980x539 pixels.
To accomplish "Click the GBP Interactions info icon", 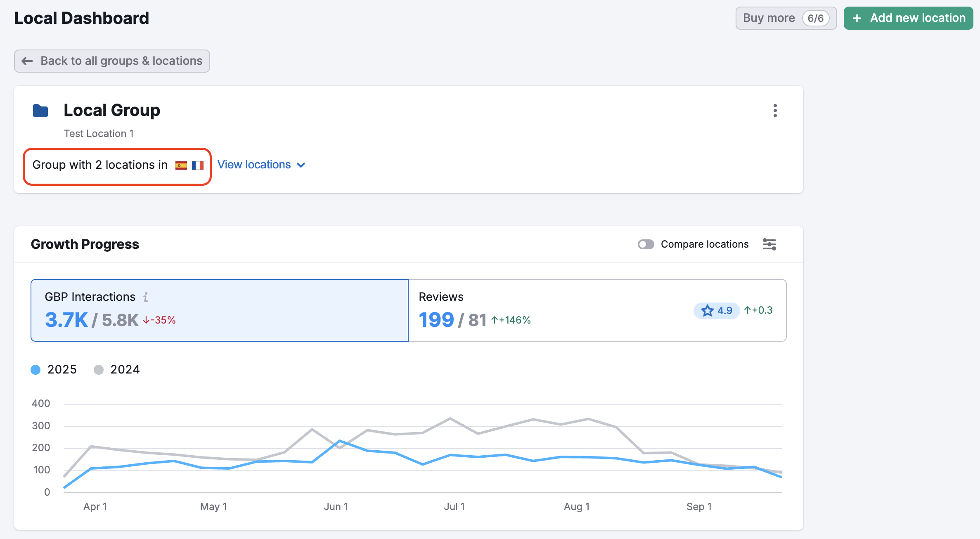I will pos(146,297).
